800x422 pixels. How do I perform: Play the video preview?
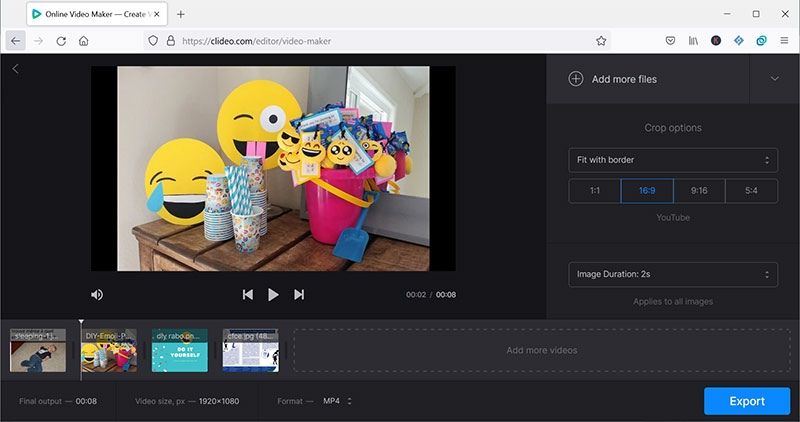click(x=273, y=294)
